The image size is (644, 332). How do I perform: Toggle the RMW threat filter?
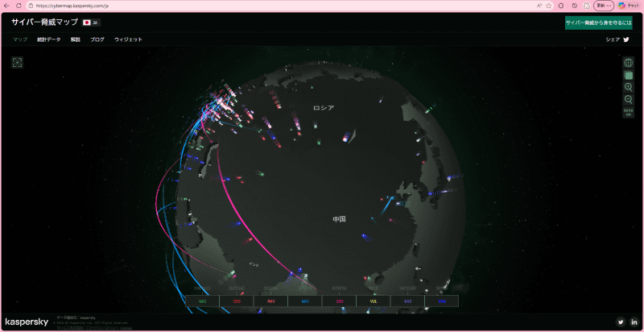click(x=441, y=301)
